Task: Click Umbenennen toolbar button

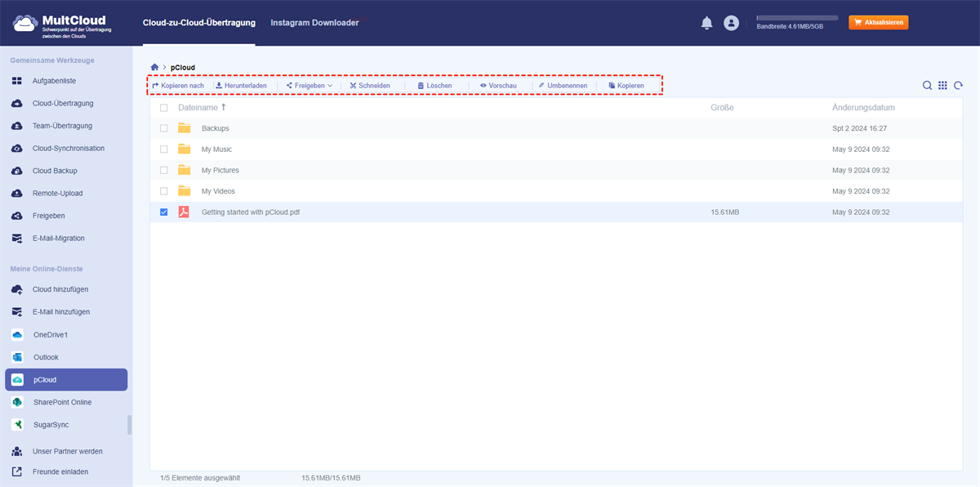Action: (563, 85)
